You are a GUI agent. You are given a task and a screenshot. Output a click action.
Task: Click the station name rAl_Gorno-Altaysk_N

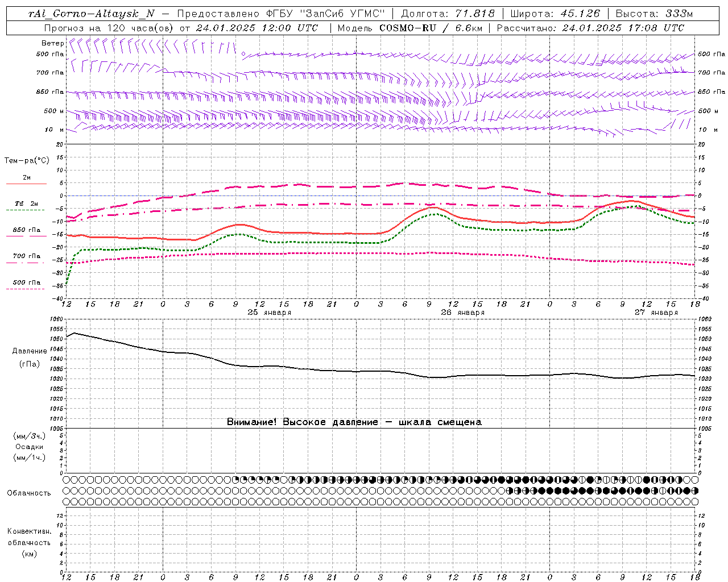click(x=91, y=14)
